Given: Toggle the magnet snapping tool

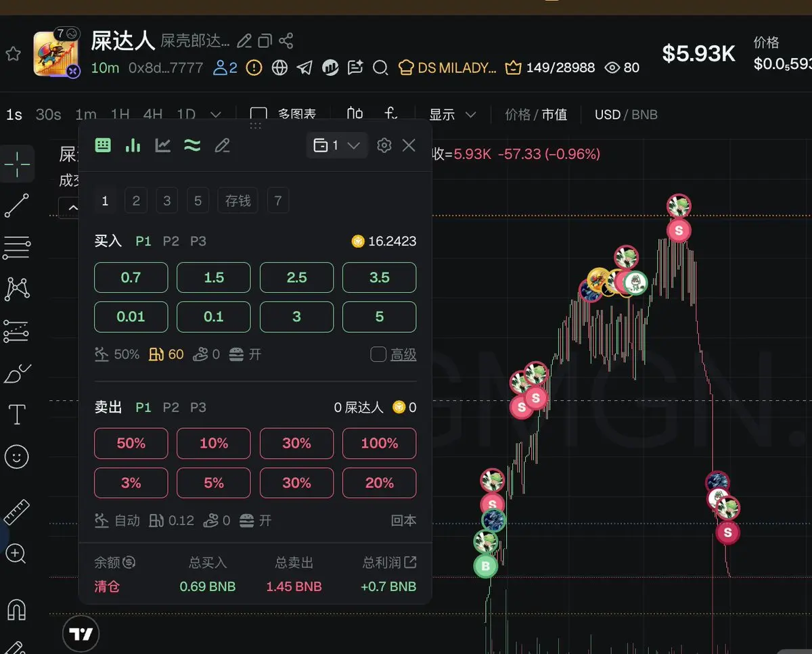Looking at the screenshot, I should pos(17,609).
